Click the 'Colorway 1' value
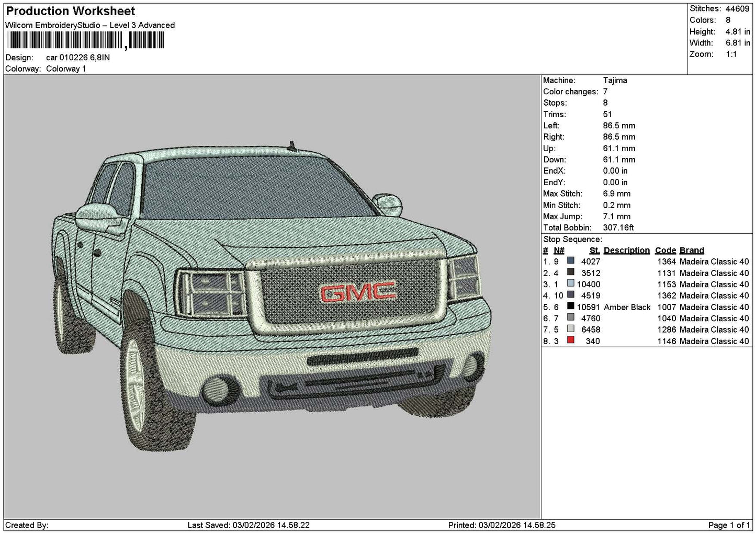The width and height of the screenshot is (756, 534). pyautogui.click(x=66, y=69)
